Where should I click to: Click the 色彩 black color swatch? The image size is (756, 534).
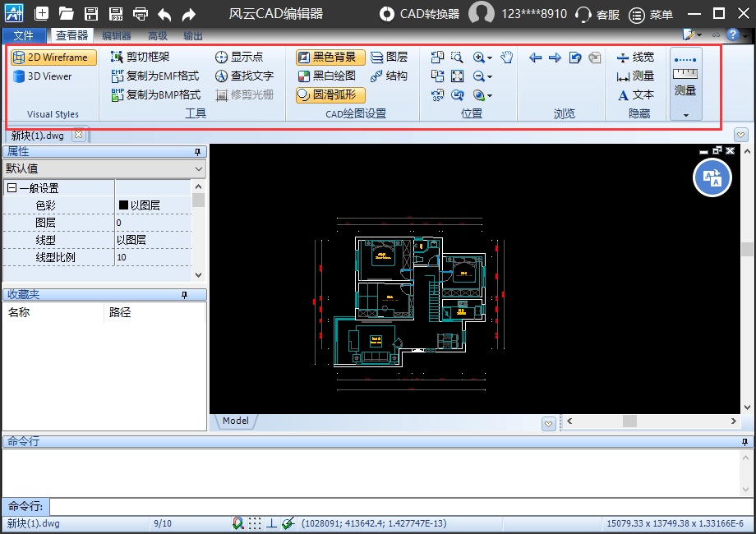124,205
